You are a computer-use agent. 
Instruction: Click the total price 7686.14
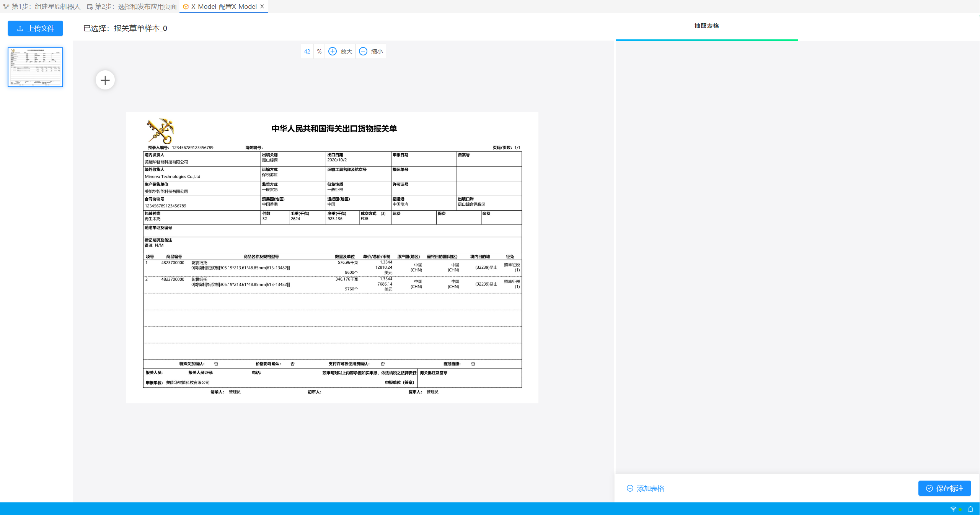click(x=385, y=284)
